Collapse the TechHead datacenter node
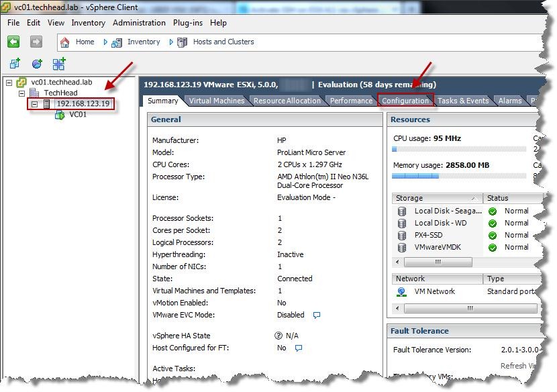 click(21, 93)
